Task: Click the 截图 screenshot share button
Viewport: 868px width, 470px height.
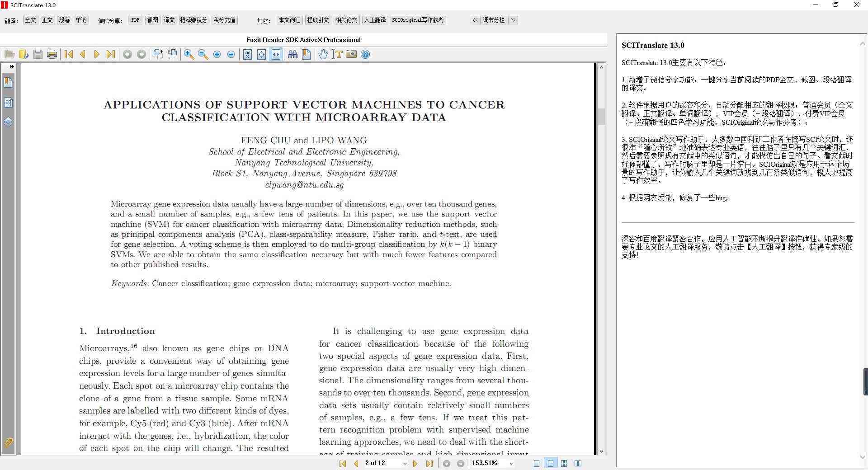Action: (153, 20)
